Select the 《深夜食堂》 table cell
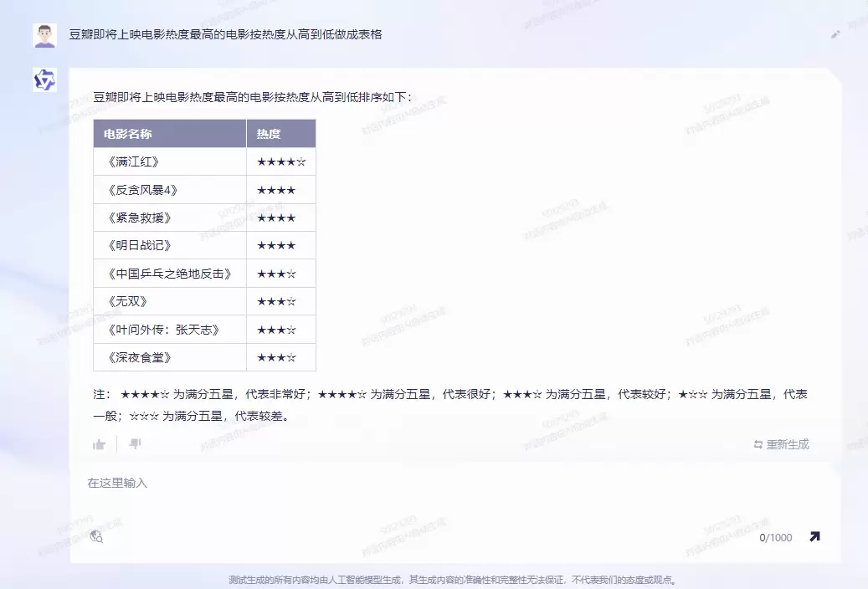The width and height of the screenshot is (868, 589). pyautogui.click(x=170, y=357)
